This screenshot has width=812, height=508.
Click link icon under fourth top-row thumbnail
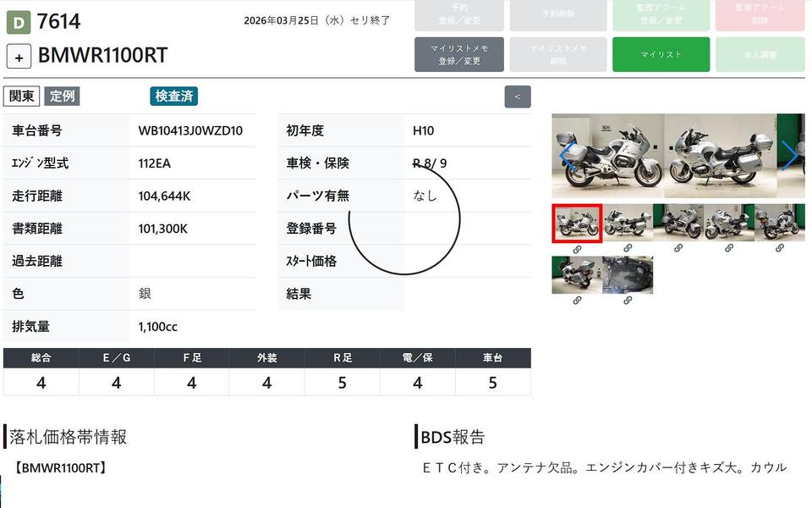point(729,248)
